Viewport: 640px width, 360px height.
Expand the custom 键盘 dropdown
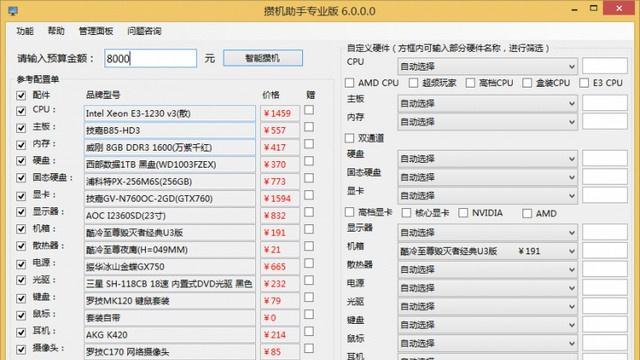pyautogui.click(x=487, y=325)
